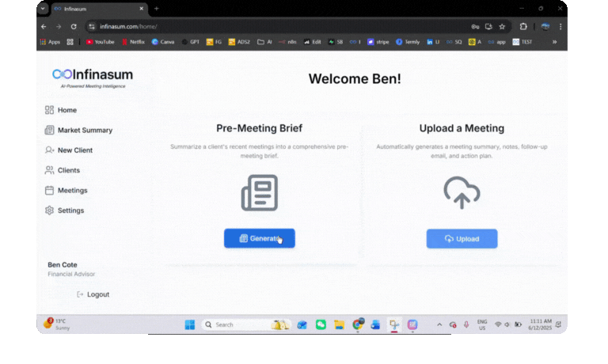Open site information icon in address bar

click(92, 27)
